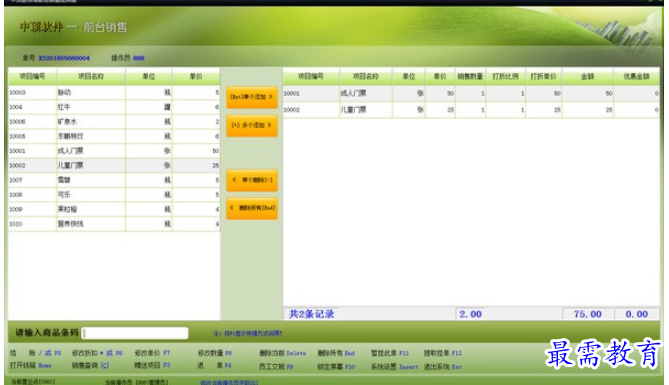Focus the 请输入商品条码 barcode input field
Image resolution: width=669 pixels, height=385 pixels.
[x=135, y=333]
